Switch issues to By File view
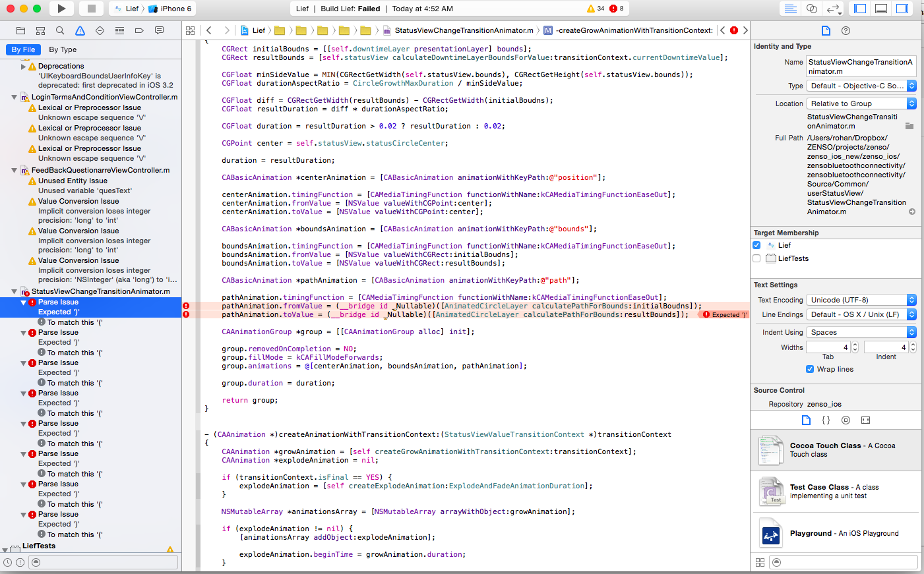 pos(23,49)
